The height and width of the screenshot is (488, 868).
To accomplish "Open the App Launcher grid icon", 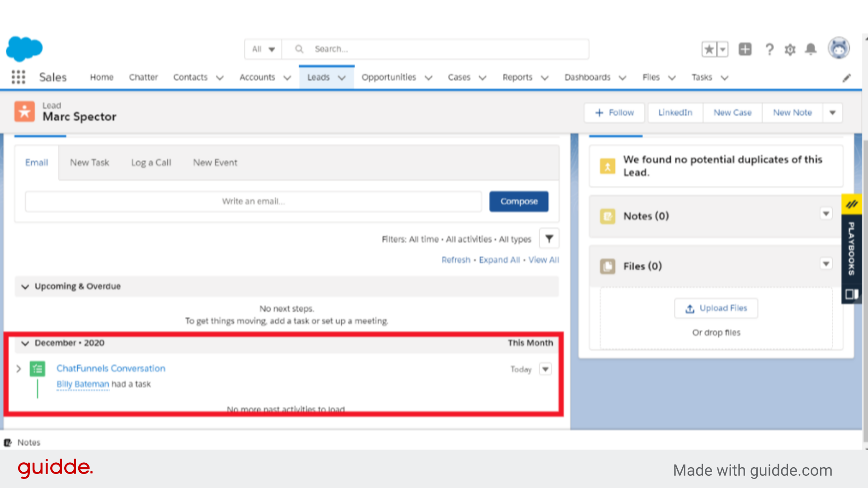I will click(x=19, y=77).
